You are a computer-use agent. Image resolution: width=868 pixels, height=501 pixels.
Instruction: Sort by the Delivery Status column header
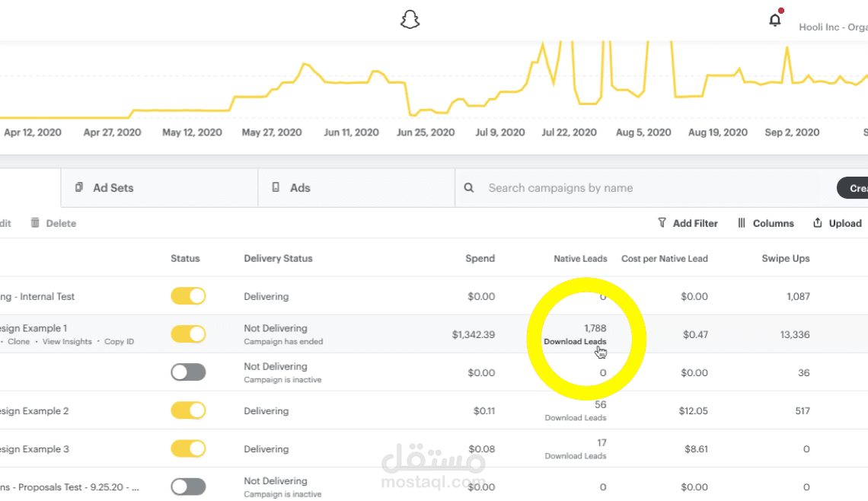pyautogui.click(x=278, y=259)
